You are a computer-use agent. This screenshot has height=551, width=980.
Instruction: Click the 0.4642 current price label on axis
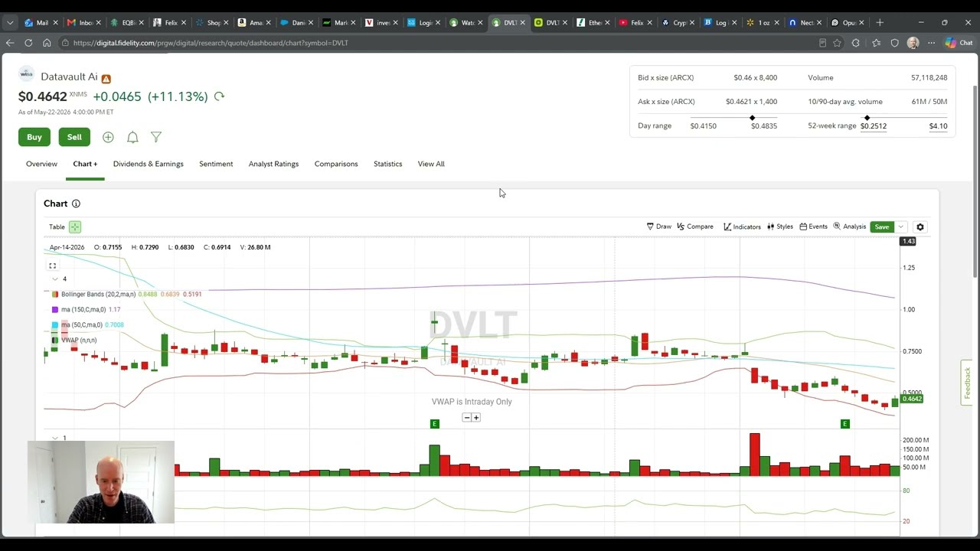click(x=912, y=399)
